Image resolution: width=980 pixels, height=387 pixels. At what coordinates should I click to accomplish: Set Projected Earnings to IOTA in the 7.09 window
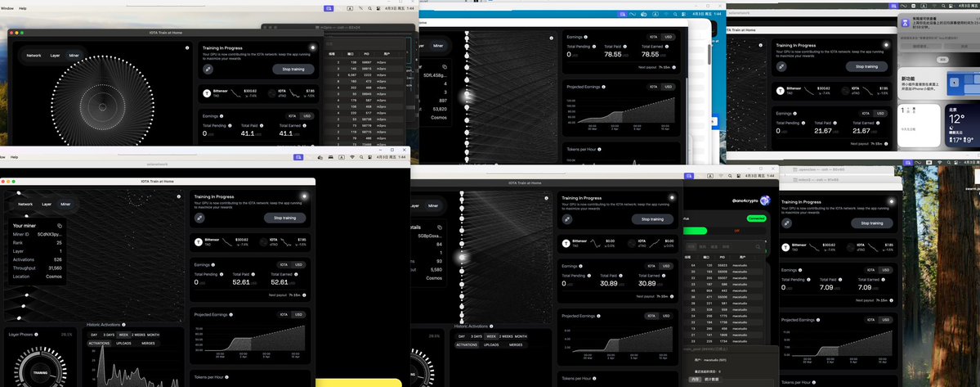coord(870,319)
